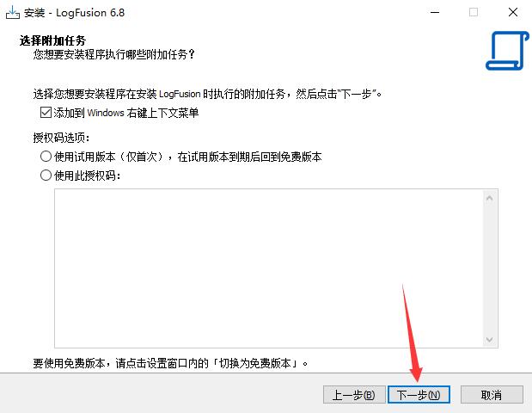
Task: Click the 选择附加任务 heading
Action: pos(53,40)
